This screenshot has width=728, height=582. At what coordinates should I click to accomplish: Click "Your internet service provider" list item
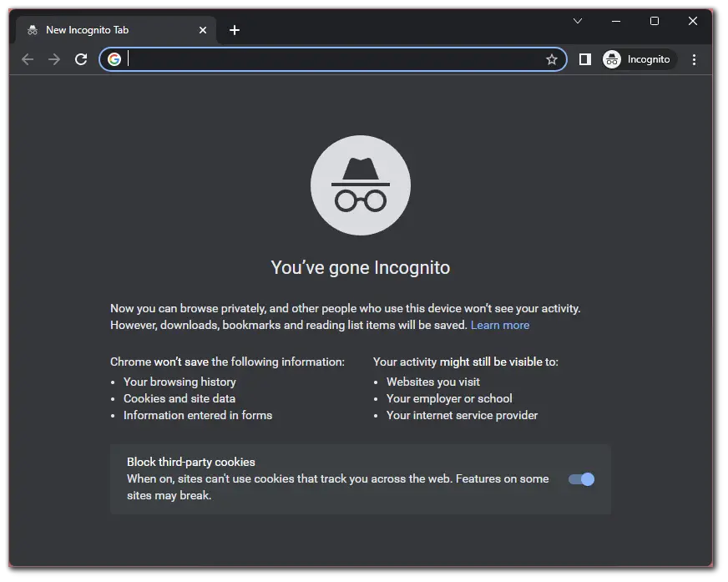[462, 415]
